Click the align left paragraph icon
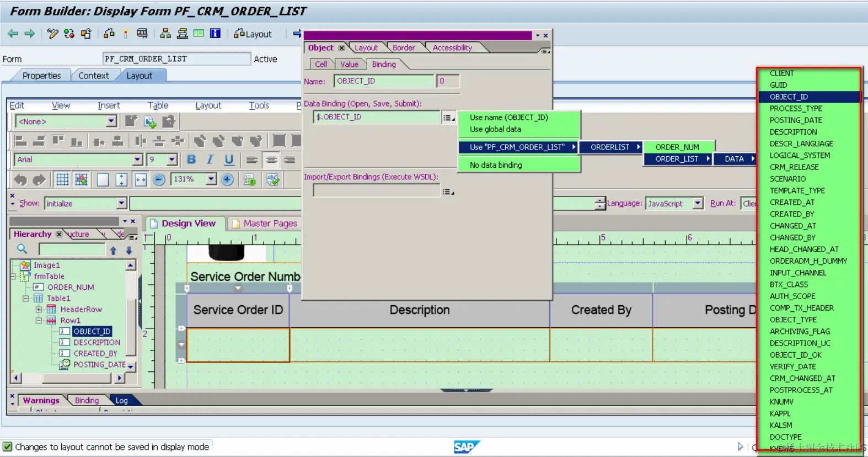Screen dimensions: 868x457 [x=252, y=160]
